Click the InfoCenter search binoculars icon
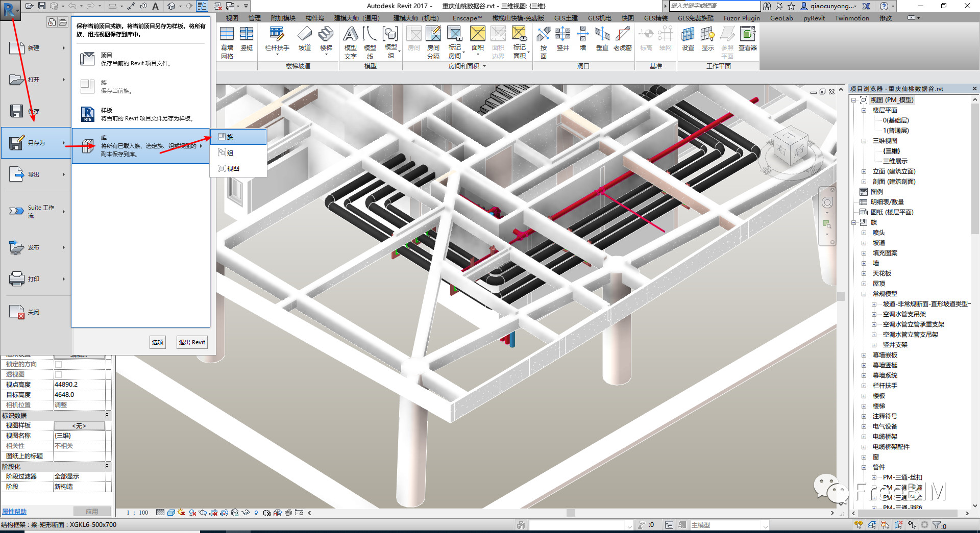The width and height of the screenshot is (980, 533). [x=767, y=6]
